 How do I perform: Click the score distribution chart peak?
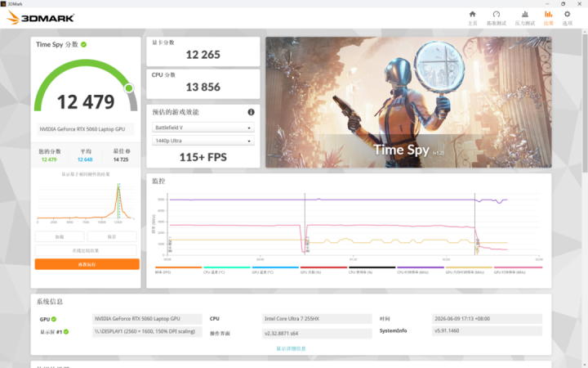coord(118,186)
